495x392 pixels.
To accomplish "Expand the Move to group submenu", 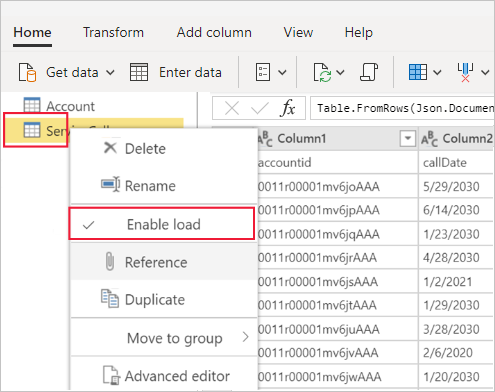I will pyautogui.click(x=164, y=338).
